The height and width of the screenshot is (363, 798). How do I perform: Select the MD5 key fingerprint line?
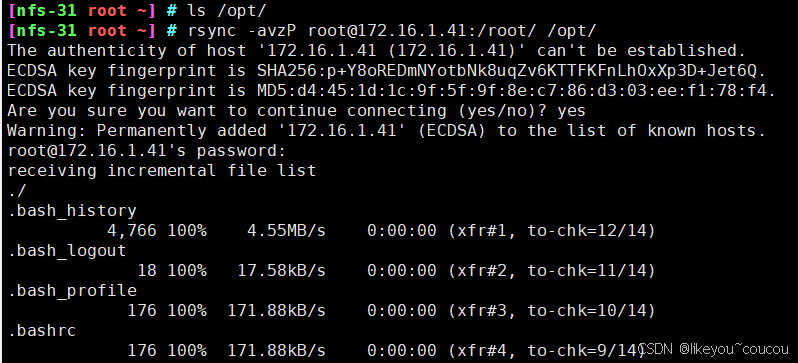tap(391, 91)
